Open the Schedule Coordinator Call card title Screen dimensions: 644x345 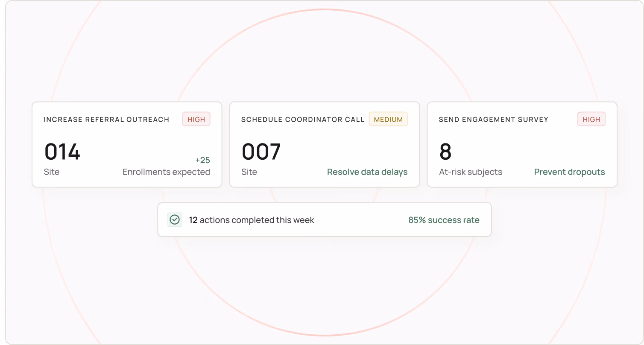point(303,120)
